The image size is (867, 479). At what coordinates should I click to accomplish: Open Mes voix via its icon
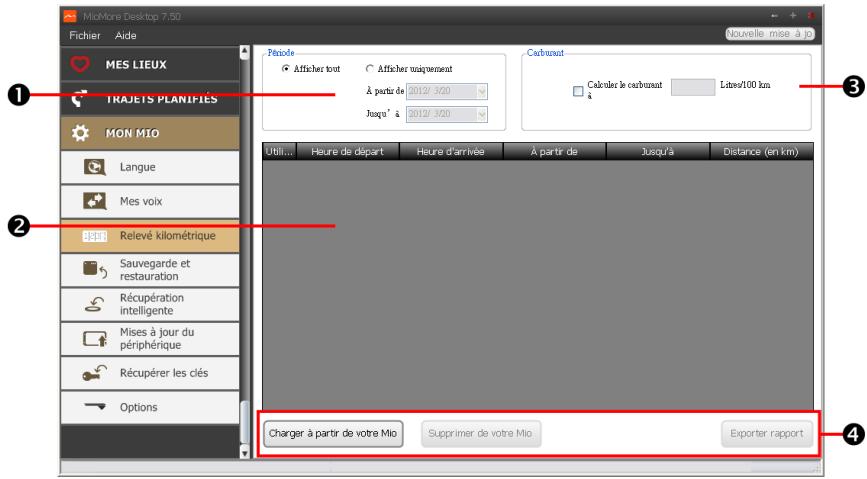tap(90, 201)
